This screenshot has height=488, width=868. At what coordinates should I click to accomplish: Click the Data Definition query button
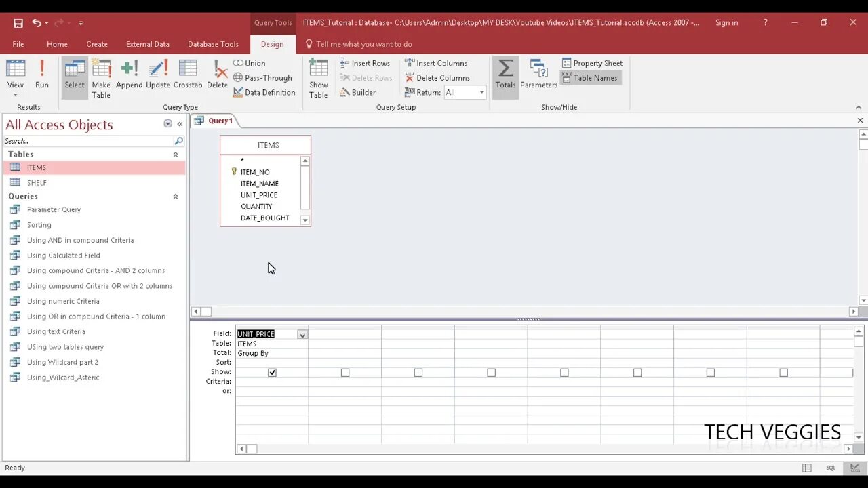pos(264,92)
